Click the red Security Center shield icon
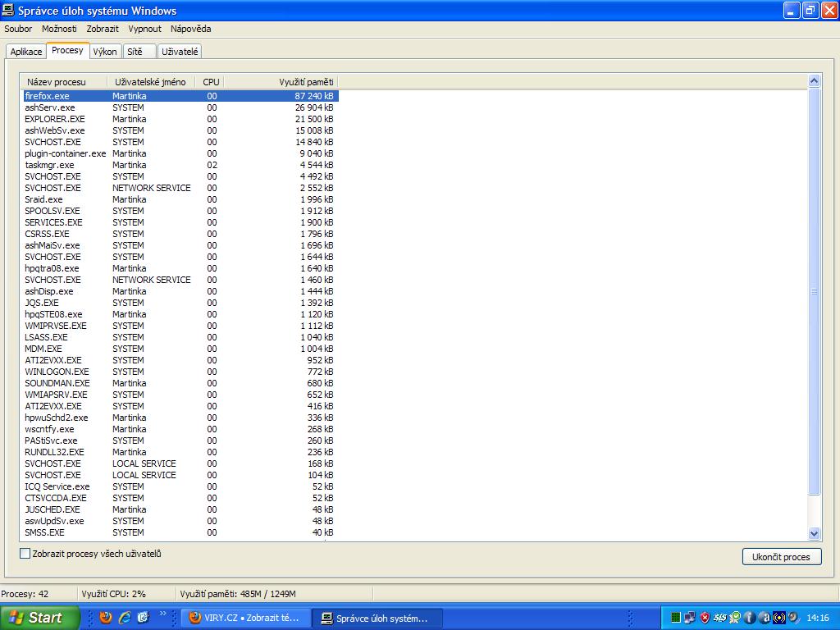840x630 pixels. tap(705, 618)
